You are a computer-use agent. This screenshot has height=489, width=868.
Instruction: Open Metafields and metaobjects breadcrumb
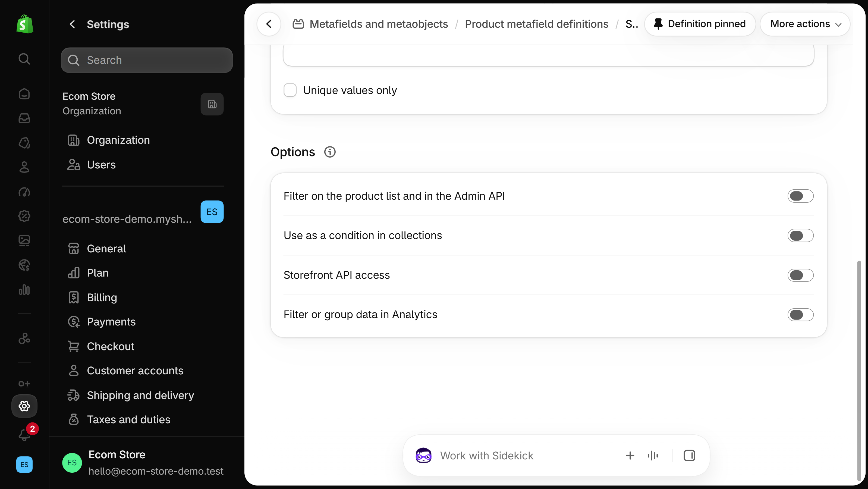[x=379, y=24]
